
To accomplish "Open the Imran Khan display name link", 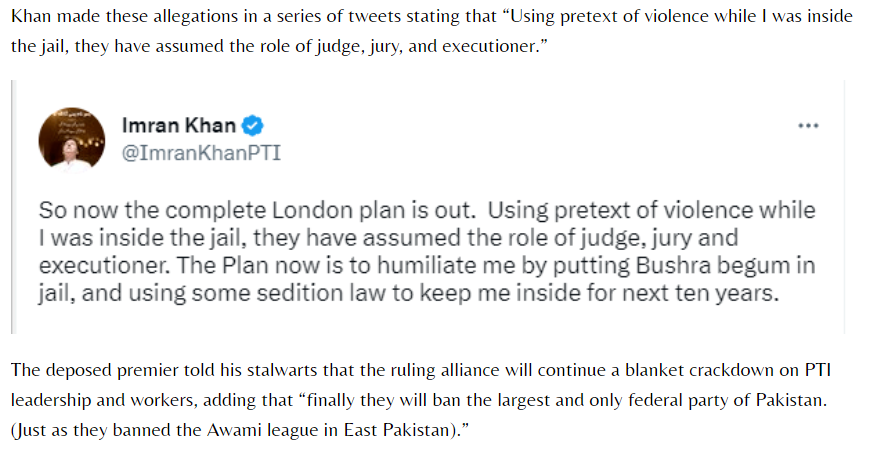I will pyautogui.click(x=178, y=125).
